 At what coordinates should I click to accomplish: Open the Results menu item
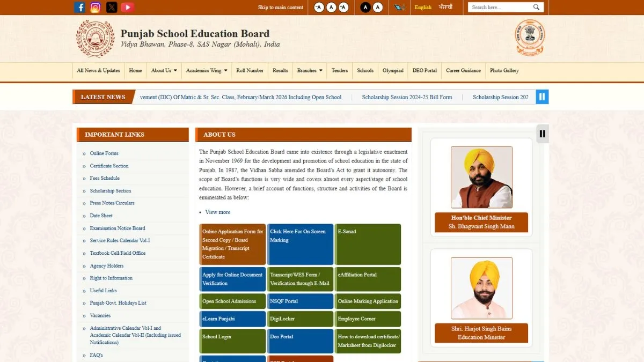point(280,70)
